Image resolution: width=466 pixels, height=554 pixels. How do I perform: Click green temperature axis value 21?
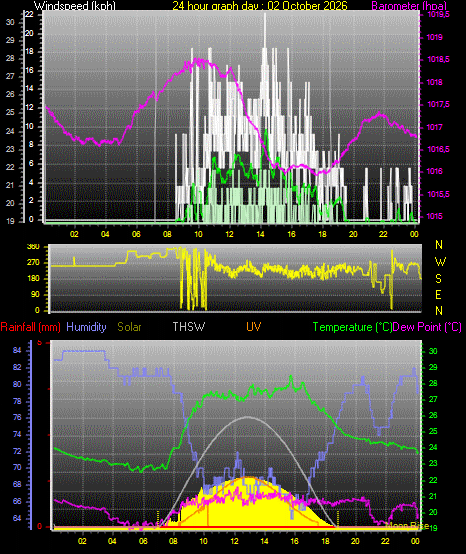click(433, 496)
